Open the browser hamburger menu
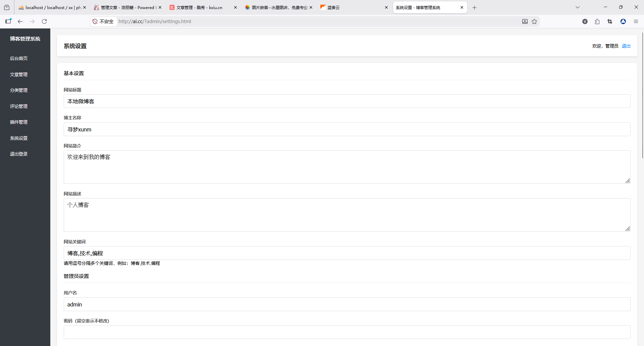 tap(636, 21)
